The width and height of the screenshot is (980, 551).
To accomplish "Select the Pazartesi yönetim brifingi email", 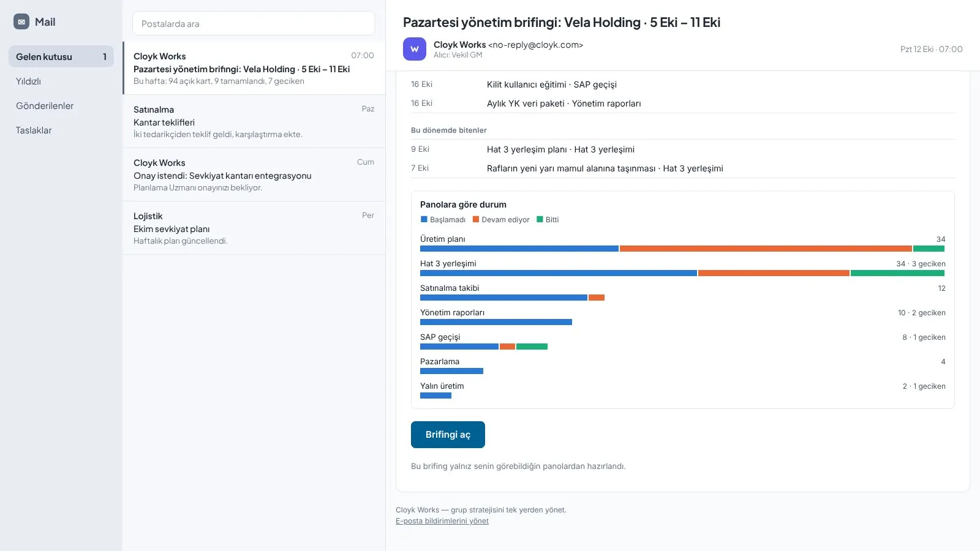I will pyautogui.click(x=254, y=68).
